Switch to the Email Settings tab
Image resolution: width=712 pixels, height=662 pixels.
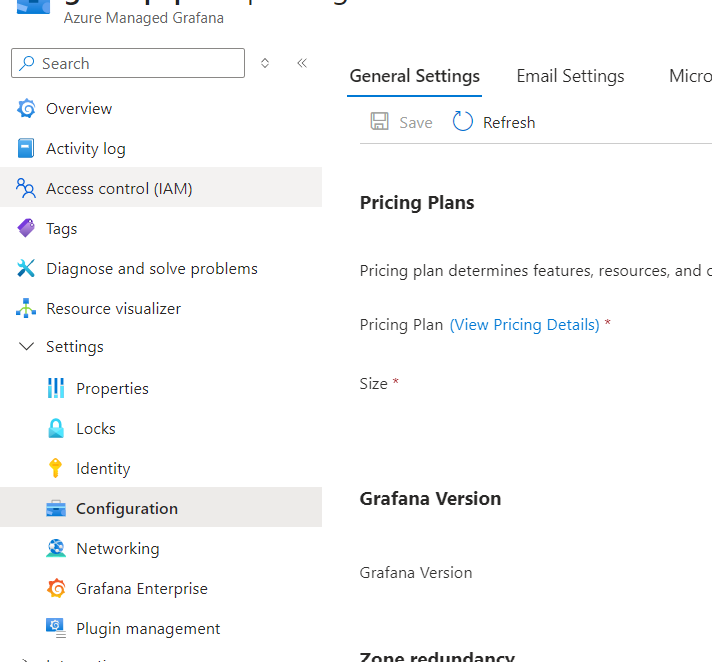pyautogui.click(x=570, y=76)
